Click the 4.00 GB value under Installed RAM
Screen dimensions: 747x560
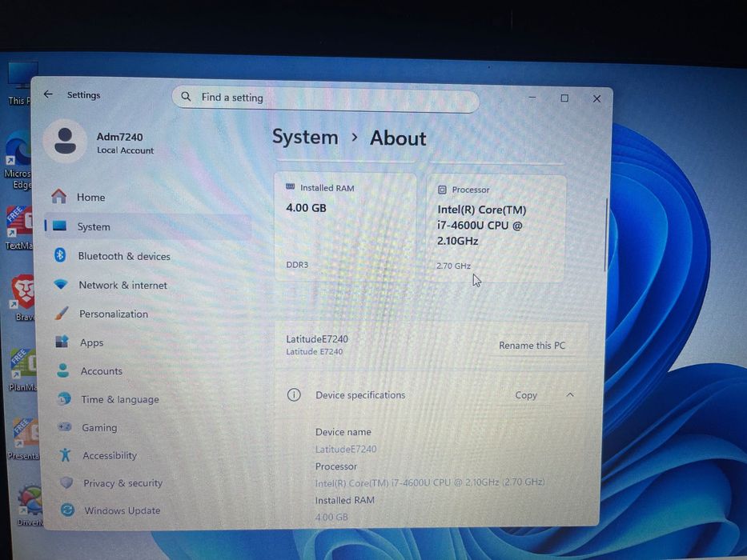coord(331,517)
